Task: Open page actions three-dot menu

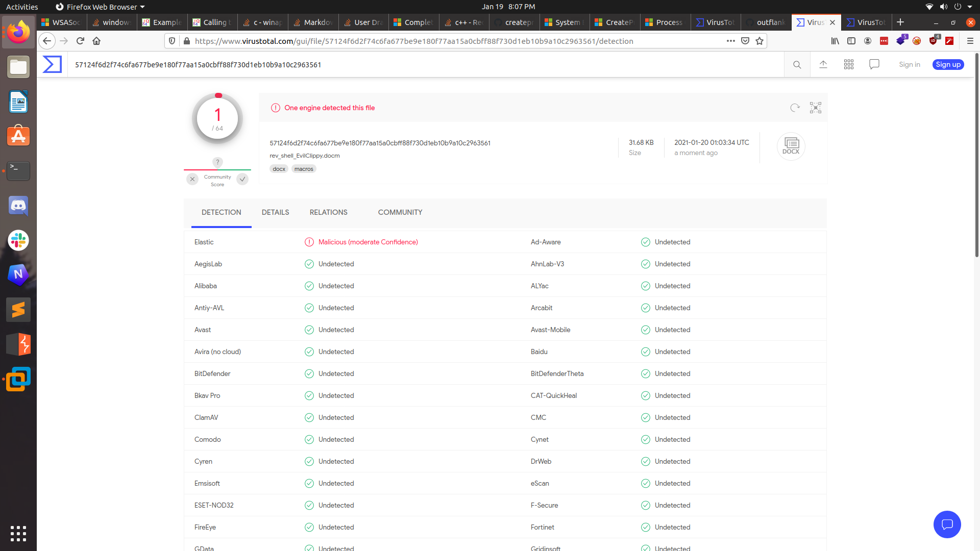Action: [x=731, y=41]
